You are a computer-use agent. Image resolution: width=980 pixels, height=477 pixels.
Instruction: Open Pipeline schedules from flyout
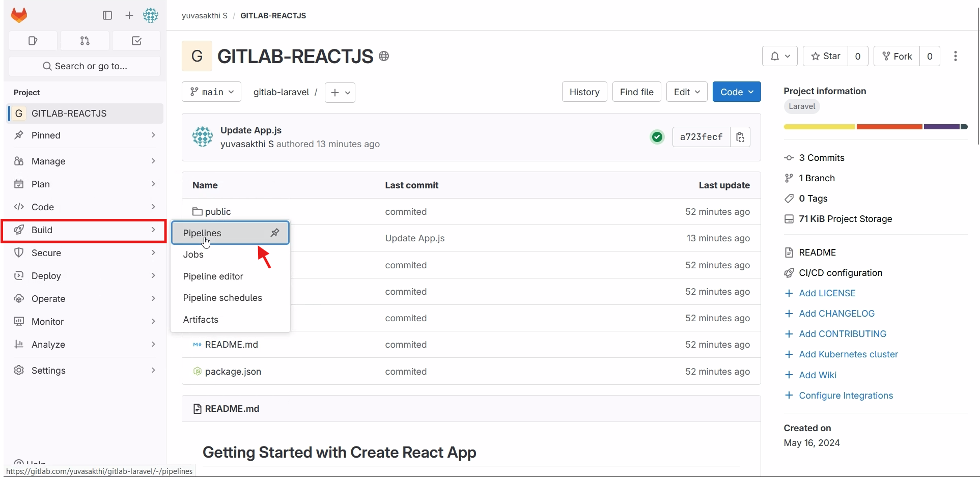tap(230, 298)
